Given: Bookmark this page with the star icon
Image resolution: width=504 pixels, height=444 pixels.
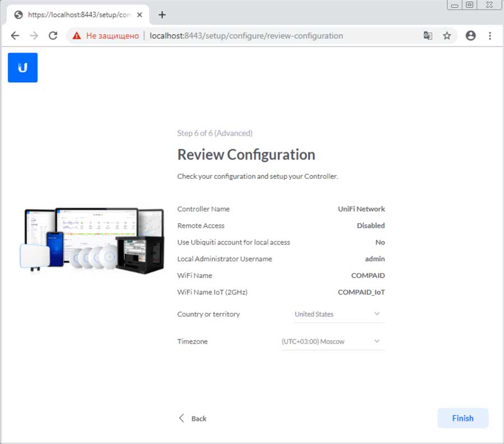Looking at the screenshot, I should pyautogui.click(x=447, y=35).
